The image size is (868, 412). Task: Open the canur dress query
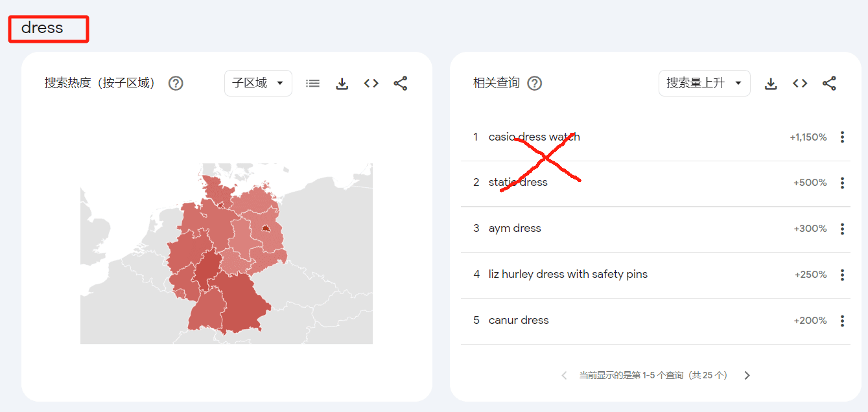click(x=519, y=321)
